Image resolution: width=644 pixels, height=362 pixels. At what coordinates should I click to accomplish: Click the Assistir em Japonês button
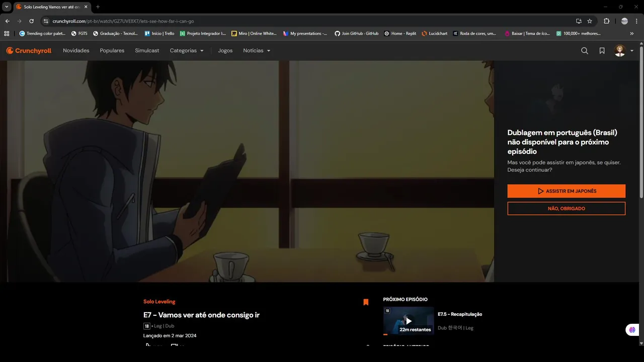point(567,191)
